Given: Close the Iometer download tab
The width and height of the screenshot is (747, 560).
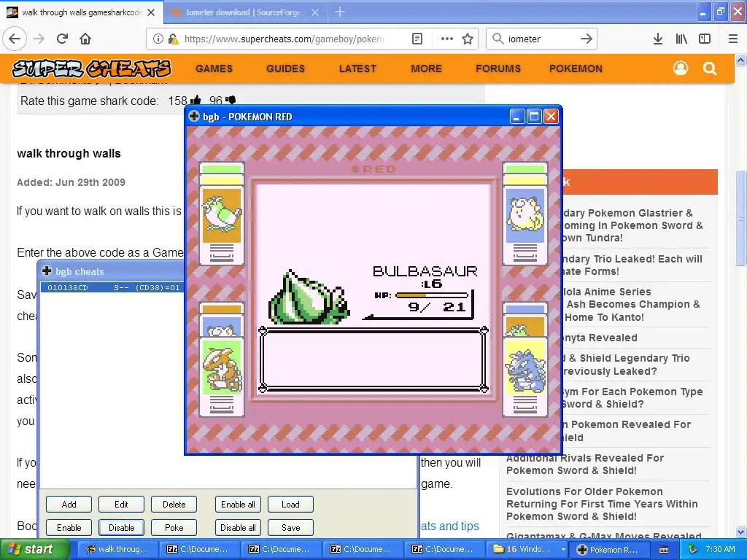Looking at the screenshot, I should click(315, 12).
